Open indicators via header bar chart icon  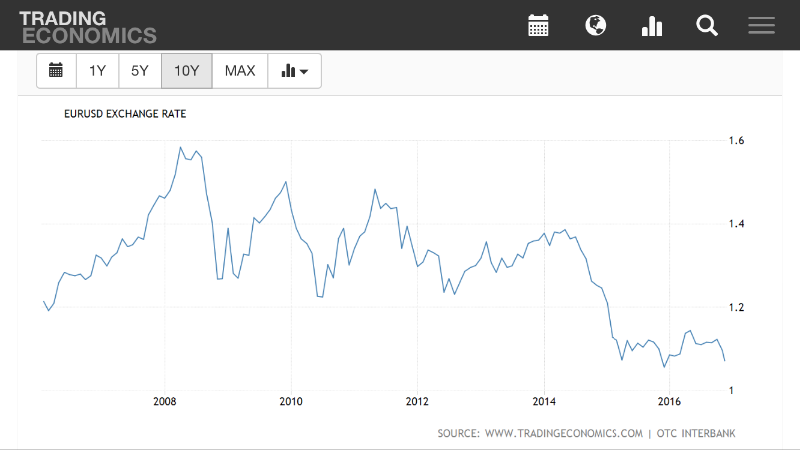pos(652,26)
